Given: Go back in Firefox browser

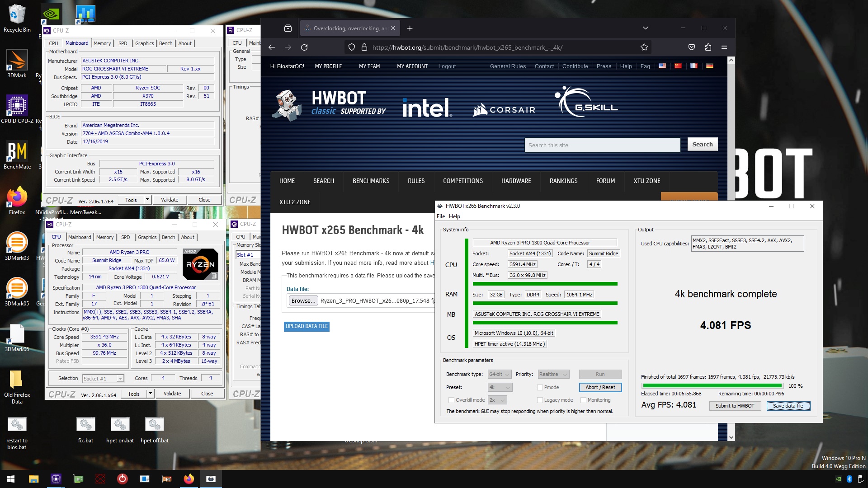Looking at the screenshot, I should [x=271, y=47].
